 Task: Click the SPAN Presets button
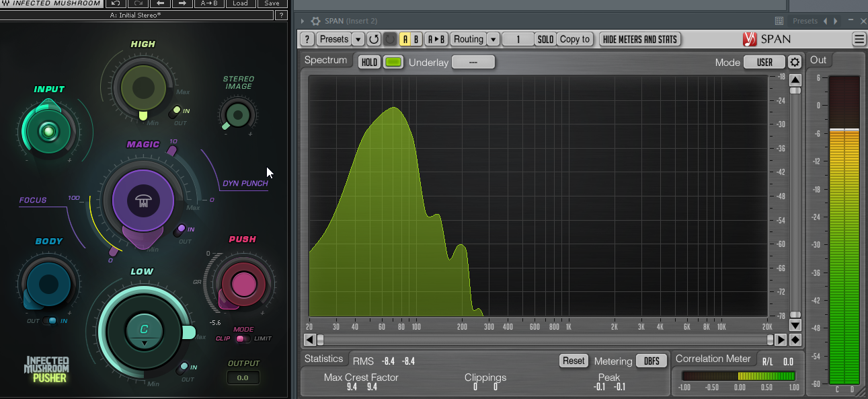pos(334,39)
